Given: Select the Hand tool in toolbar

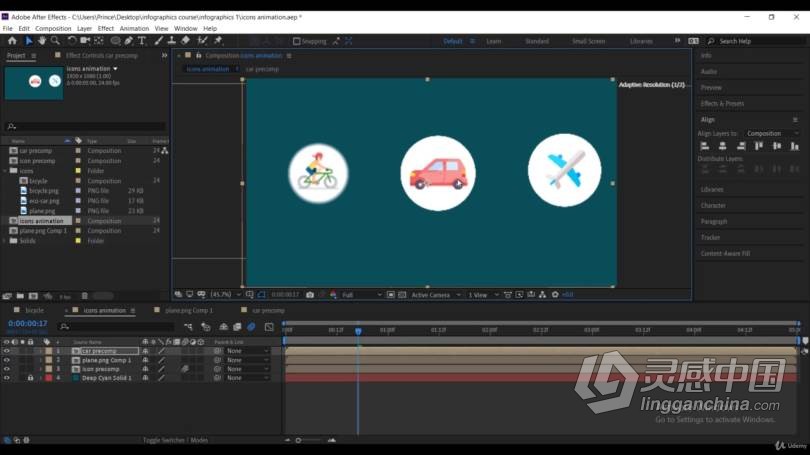Looking at the screenshot, I should pyautogui.click(x=42, y=40).
